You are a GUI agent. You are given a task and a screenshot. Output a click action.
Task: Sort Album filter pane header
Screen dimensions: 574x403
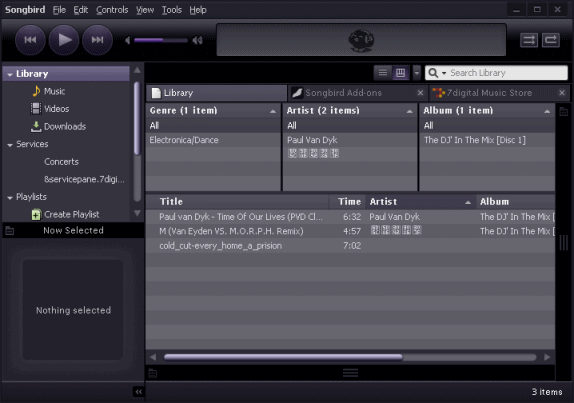pyautogui.click(x=487, y=111)
